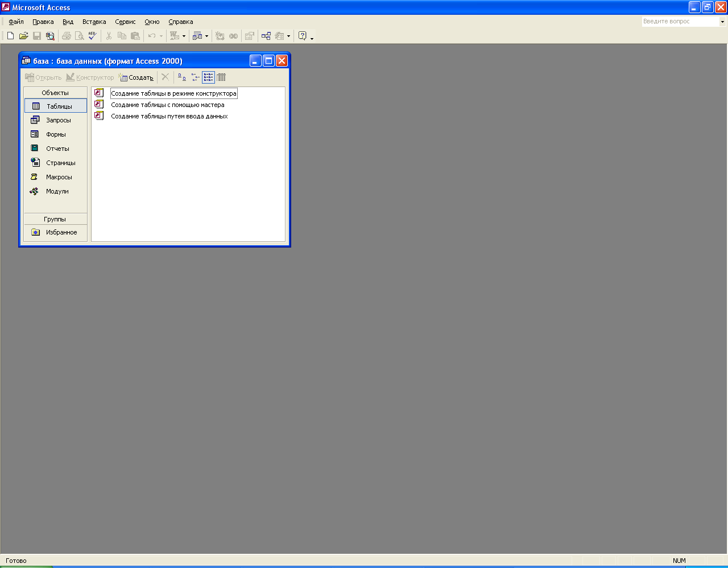
Task: Click the Script Editor toolbar icon
Action: pyautogui.click(x=233, y=36)
